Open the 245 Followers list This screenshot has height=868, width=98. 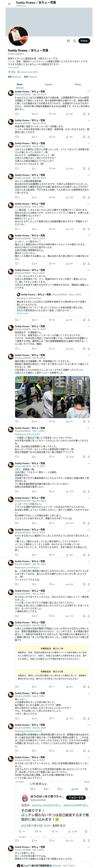(30, 77)
